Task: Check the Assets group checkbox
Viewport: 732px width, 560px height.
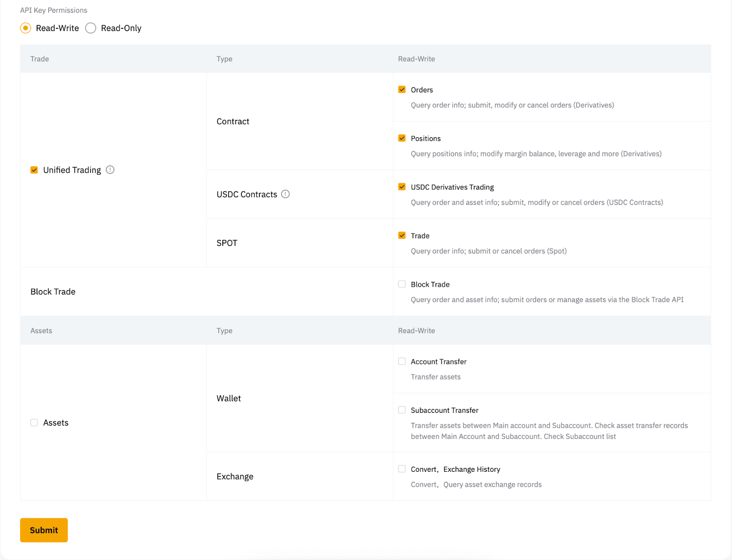Action: click(34, 423)
